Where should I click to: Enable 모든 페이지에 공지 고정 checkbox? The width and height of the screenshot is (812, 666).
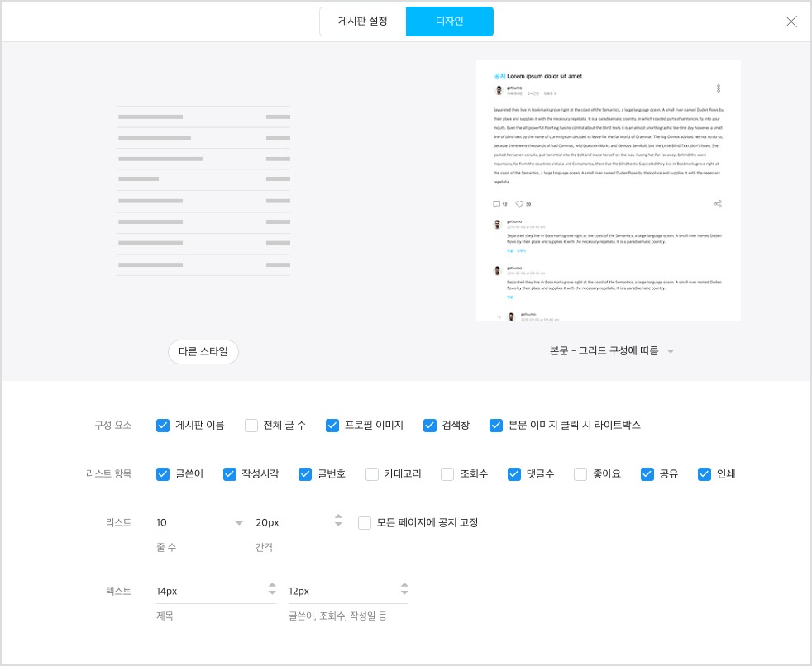click(x=365, y=523)
